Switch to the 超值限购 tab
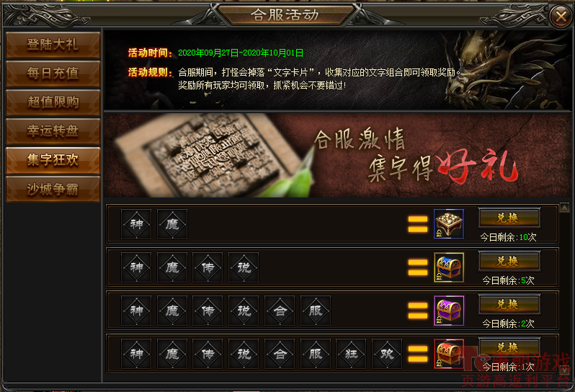The image size is (575, 392). click(53, 102)
